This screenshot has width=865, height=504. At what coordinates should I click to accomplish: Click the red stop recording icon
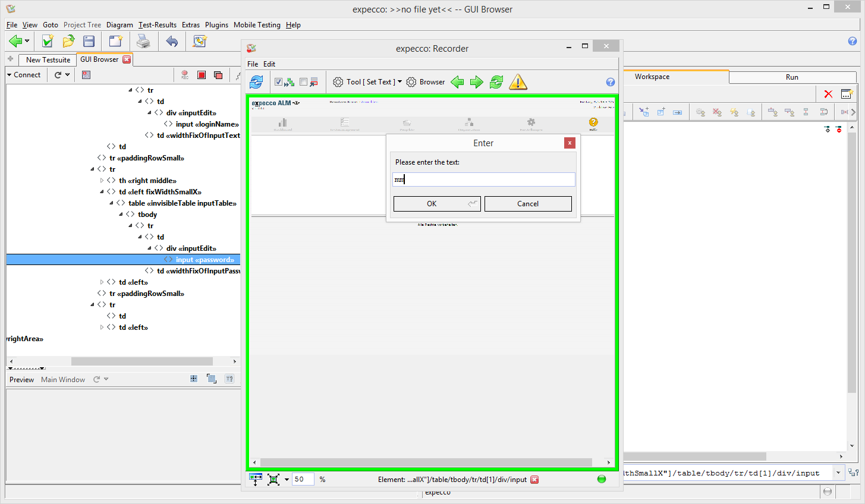[202, 75]
